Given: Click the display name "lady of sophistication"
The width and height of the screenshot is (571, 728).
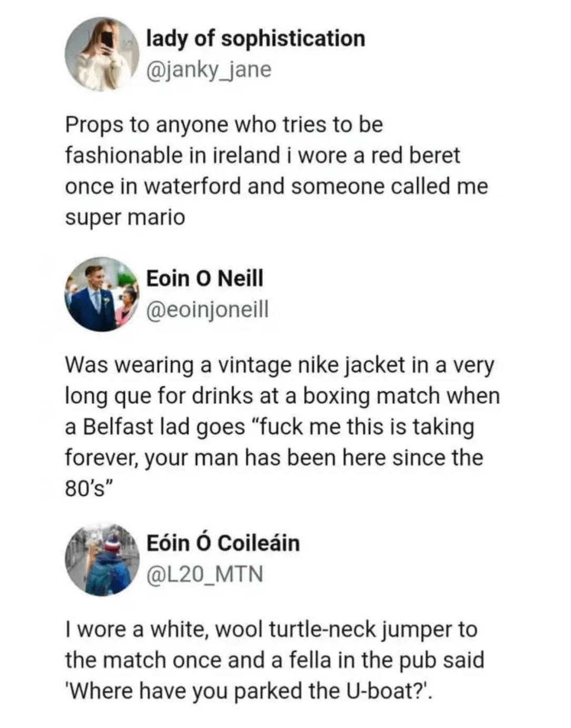Looking at the screenshot, I should point(255,38).
